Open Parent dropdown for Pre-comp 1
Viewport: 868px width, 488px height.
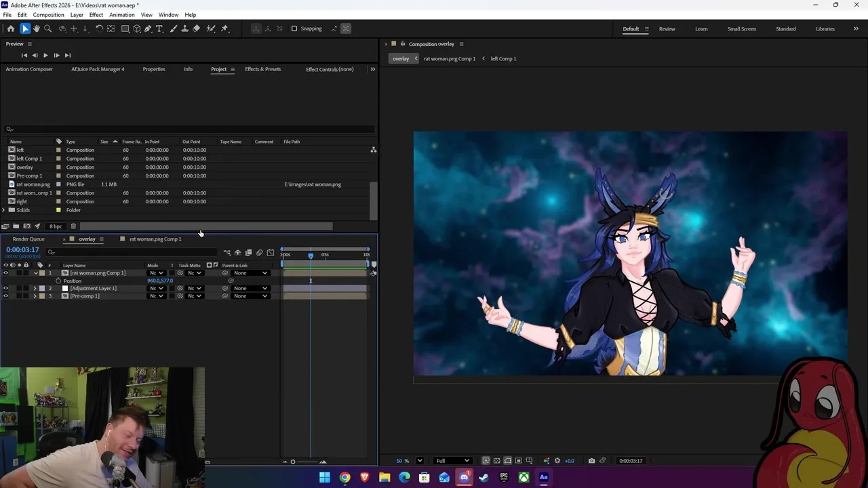[250, 296]
